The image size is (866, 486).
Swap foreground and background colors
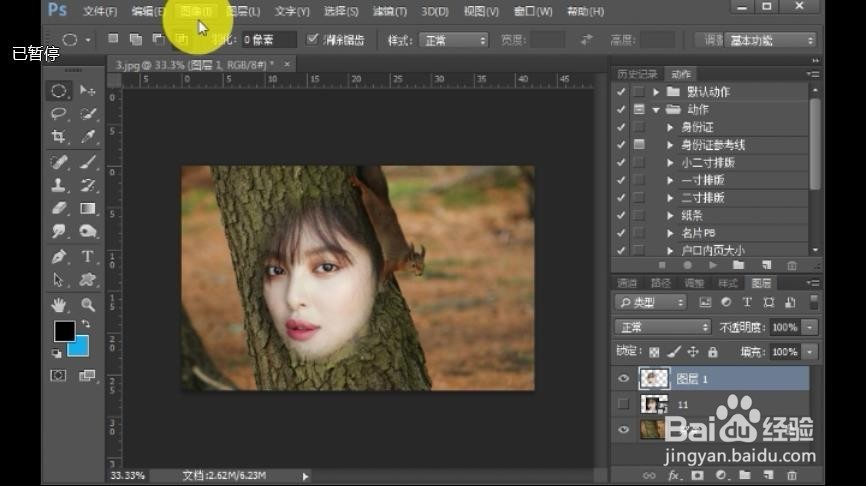click(86, 324)
